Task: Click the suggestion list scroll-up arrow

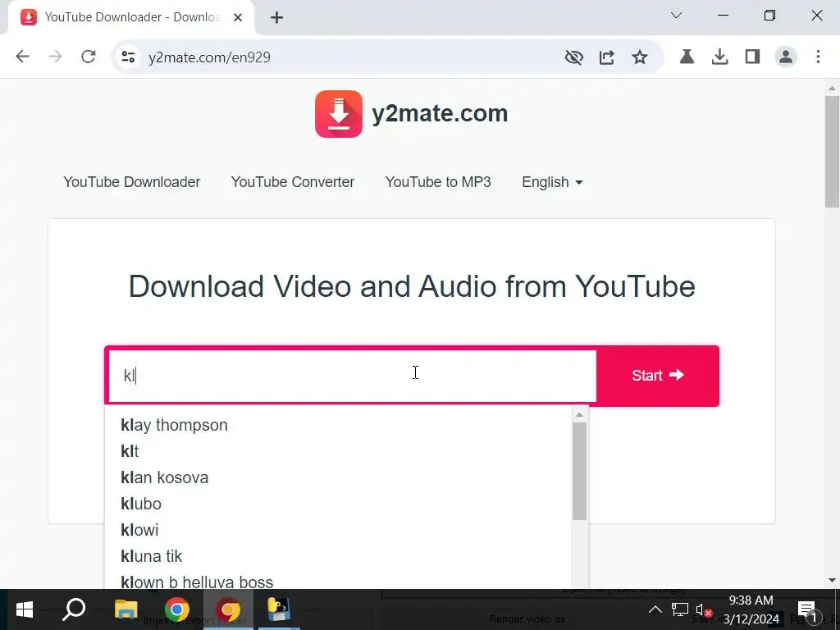Action: pos(579,414)
